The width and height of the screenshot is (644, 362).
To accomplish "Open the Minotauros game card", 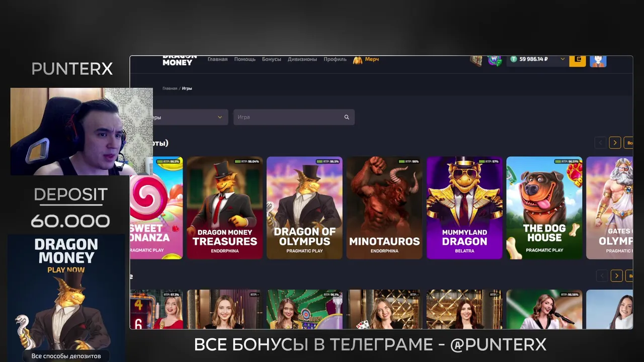I will pos(384,208).
